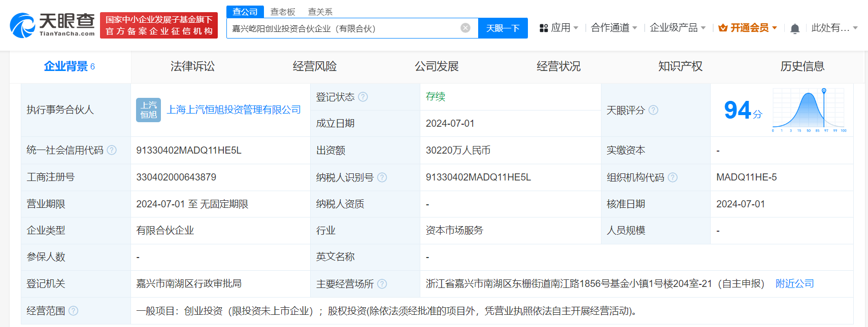Image resolution: width=868 pixels, height=327 pixels.
Task: Click the TianYanCha logo
Action: (52, 25)
